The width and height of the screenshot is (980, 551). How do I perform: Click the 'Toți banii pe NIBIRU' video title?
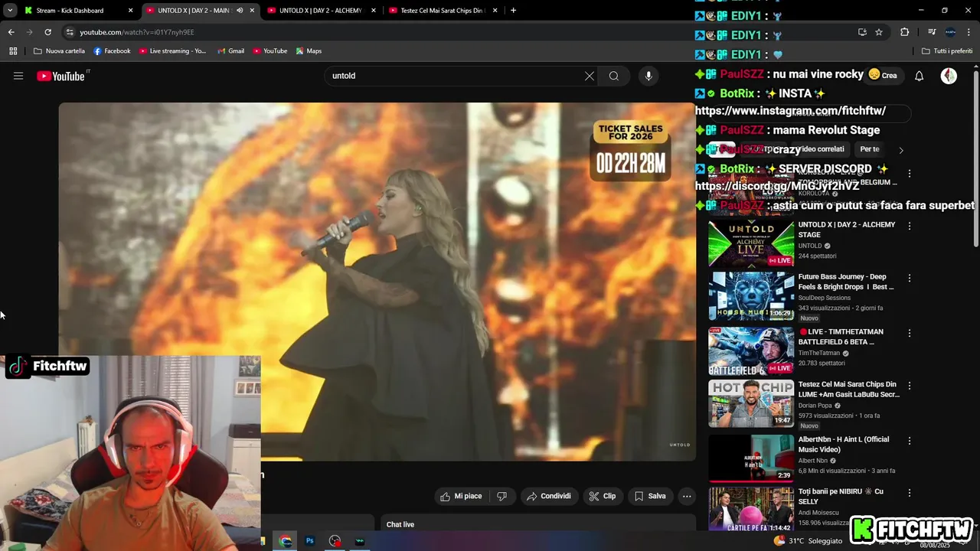pos(841,496)
